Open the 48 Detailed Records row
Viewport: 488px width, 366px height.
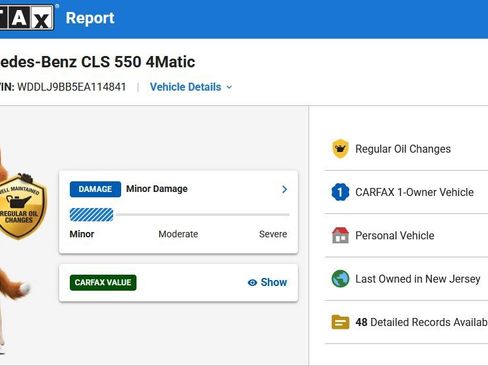pyautogui.click(x=406, y=322)
